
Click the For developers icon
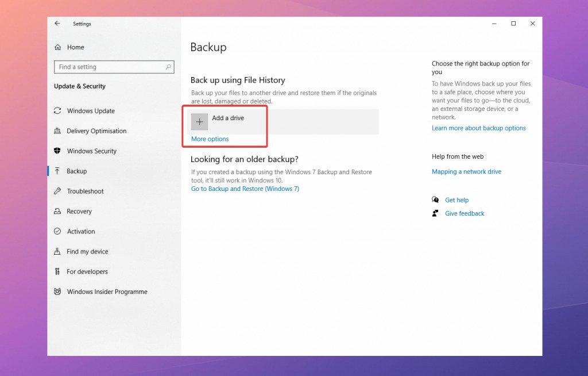58,271
